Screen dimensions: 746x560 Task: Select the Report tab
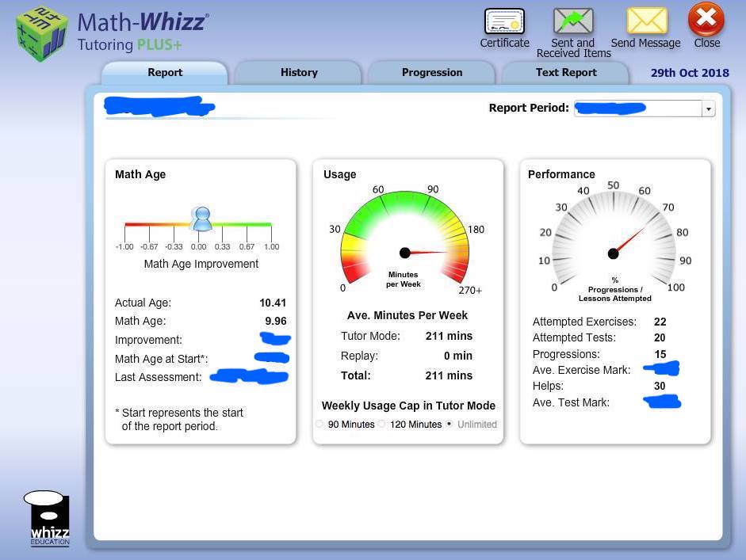click(164, 72)
